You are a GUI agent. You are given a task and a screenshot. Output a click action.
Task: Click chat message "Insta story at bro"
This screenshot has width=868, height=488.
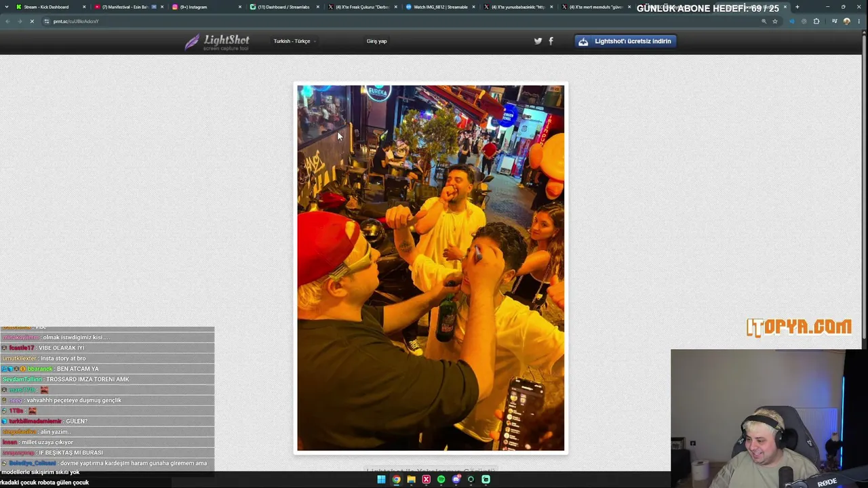coord(63,359)
